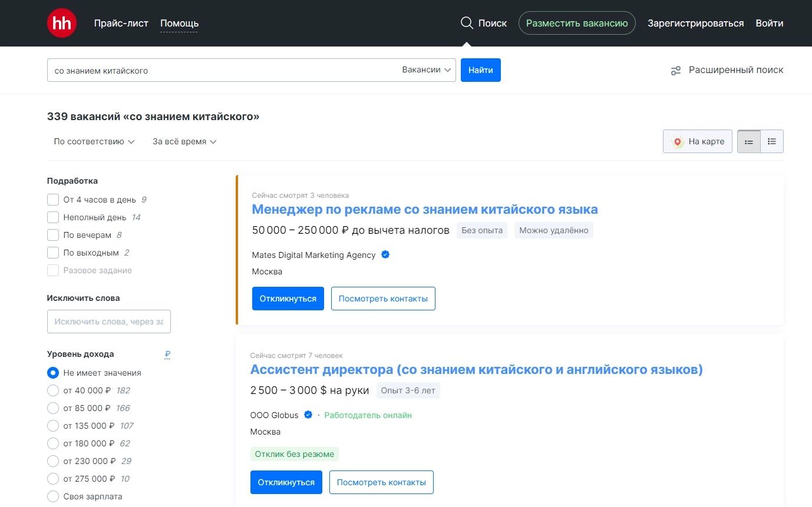
Task: Switch to detailed list view icon
Action: (x=749, y=141)
